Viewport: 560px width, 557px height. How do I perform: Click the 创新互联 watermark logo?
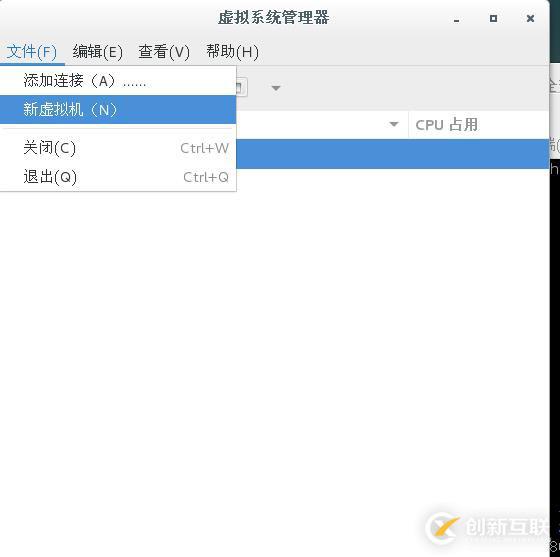(x=488, y=527)
